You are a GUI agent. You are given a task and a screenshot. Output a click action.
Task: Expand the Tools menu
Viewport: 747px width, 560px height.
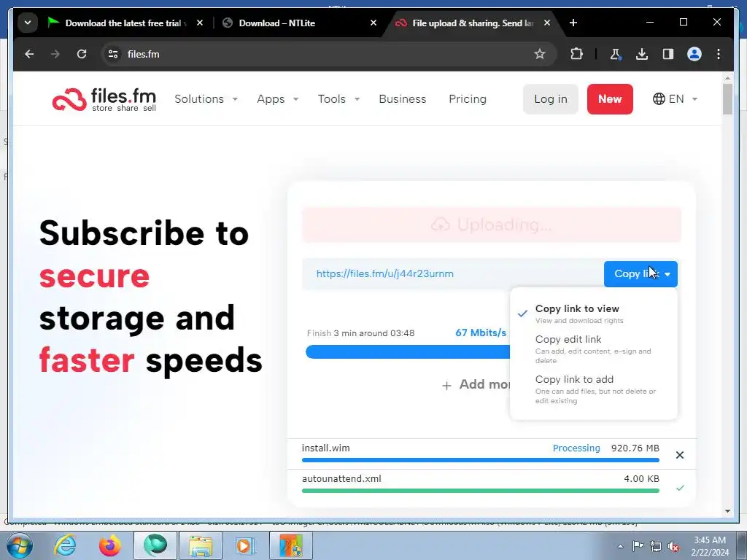338,99
